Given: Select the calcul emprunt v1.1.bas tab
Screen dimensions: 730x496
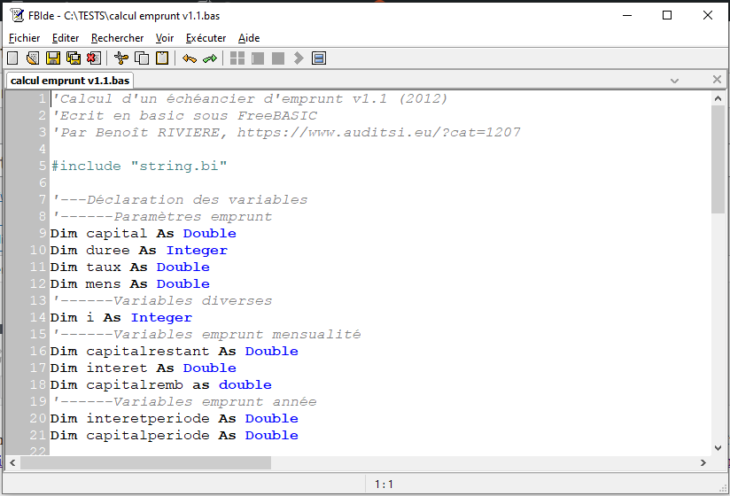Looking at the screenshot, I should (69, 80).
